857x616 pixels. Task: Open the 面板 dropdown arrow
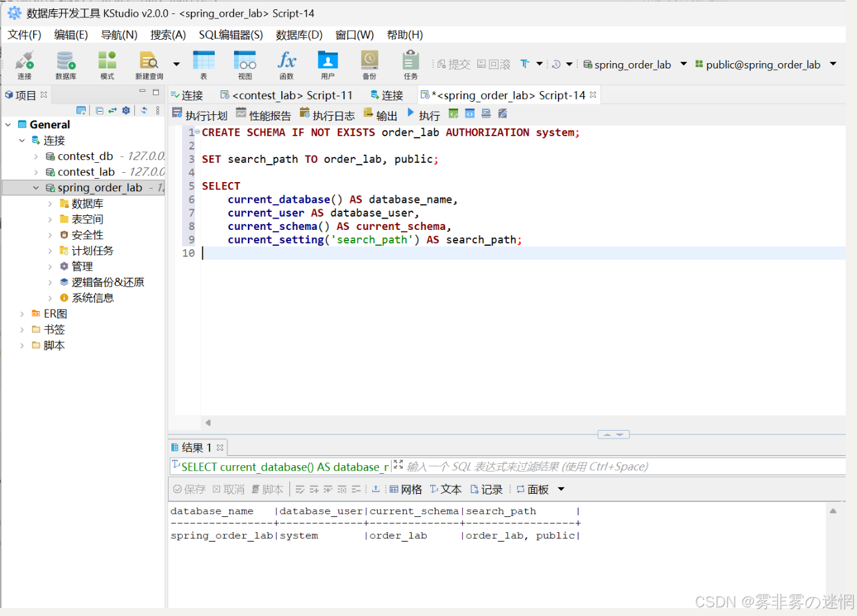pyautogui.click(x=561, y=489)
